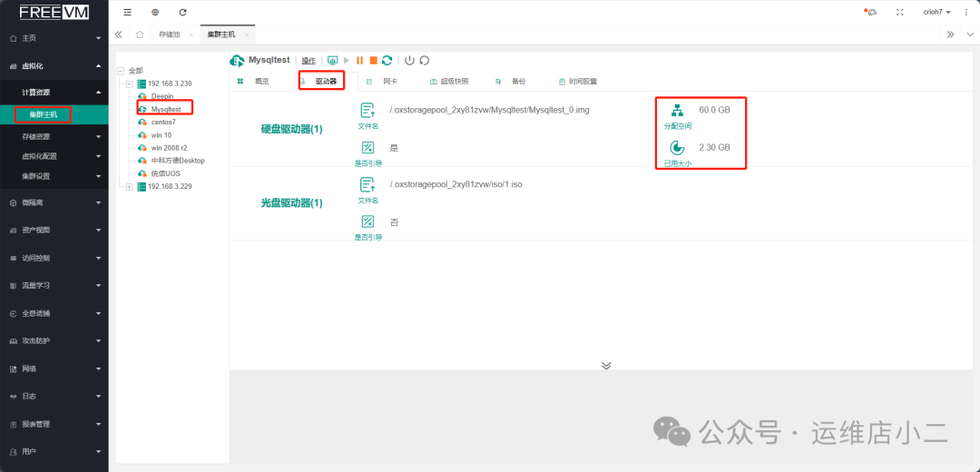
Task: Toggle fullscreen mode icon in top bar
Action: (900, 12)
